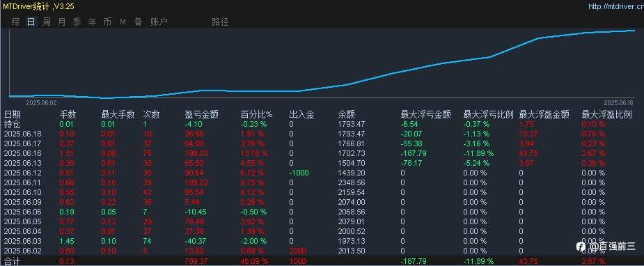This screenshot has height=266, width=644.
Task: Click the 最大手数 column header
Action: (118, 114)
